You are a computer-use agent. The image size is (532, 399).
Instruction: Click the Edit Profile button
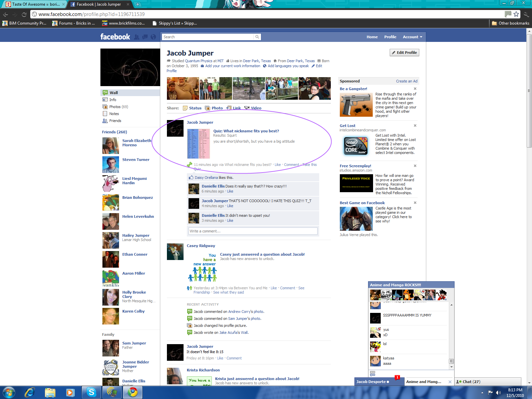(x=404, y=53)
